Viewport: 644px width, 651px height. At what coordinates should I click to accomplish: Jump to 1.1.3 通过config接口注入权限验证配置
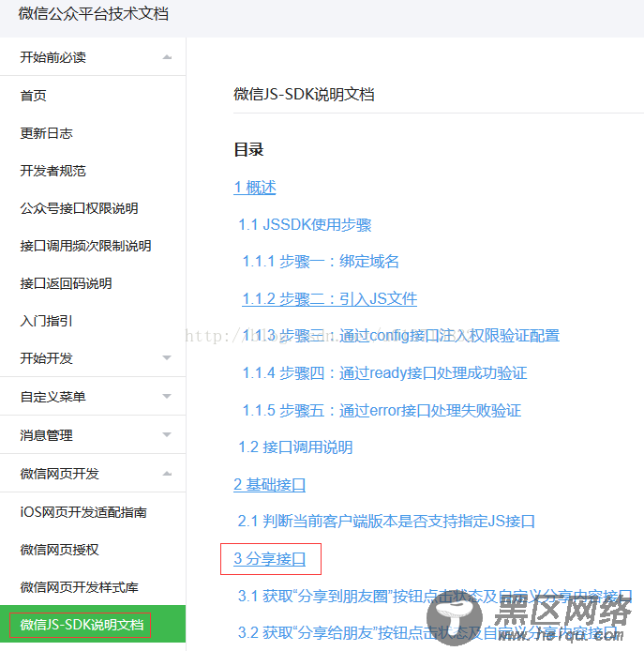[401, 336]
